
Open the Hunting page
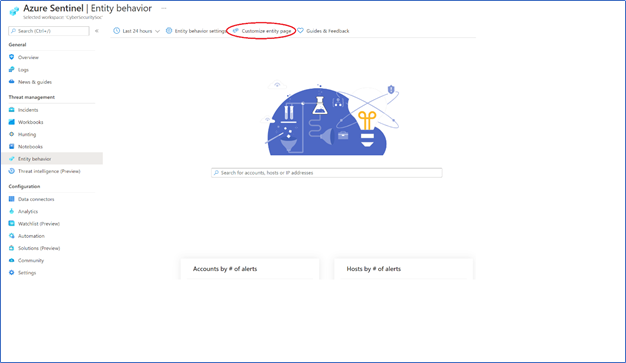pyautogui.click(x=27, y=135)
